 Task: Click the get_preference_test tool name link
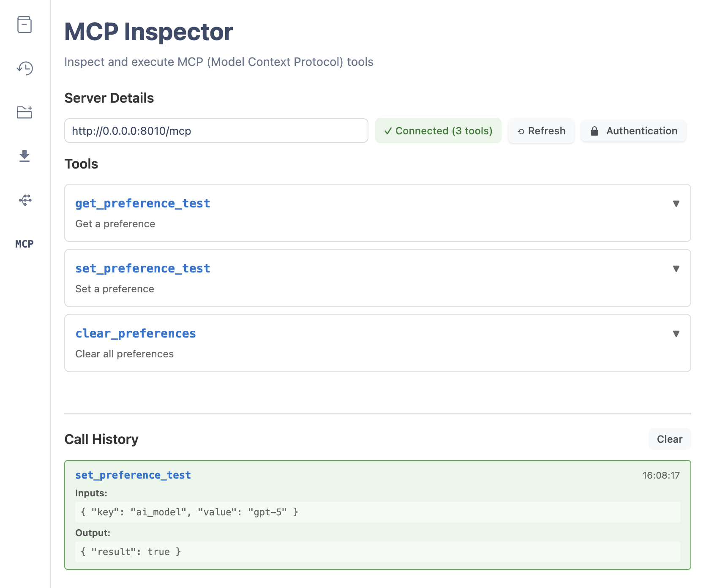tap(142, 203)
